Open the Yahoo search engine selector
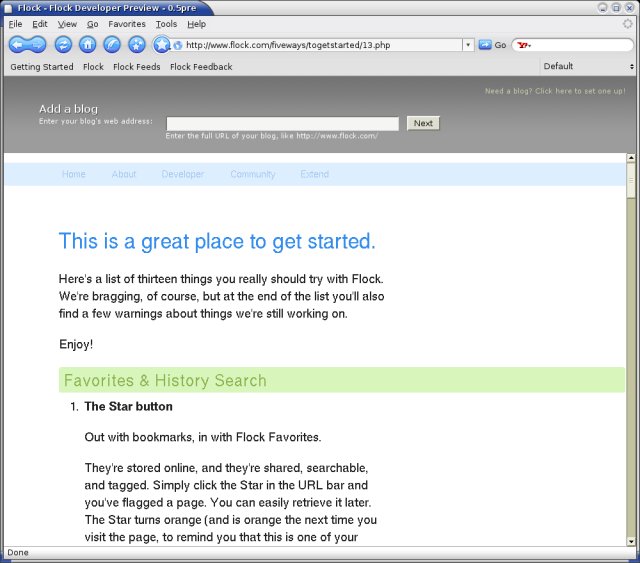The image size is (640, 563). [524, 45]
